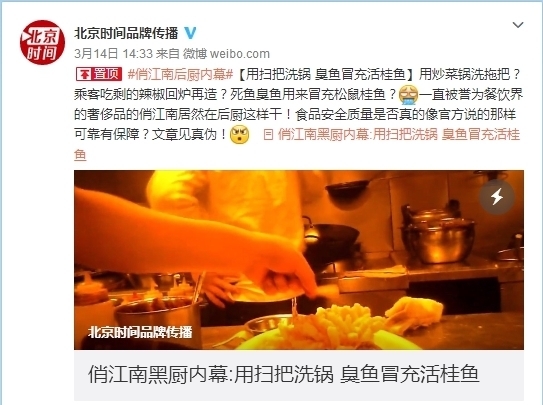The image size is (543, 405).
Task: Click the blue verified V badge
Action: [190, 33]
